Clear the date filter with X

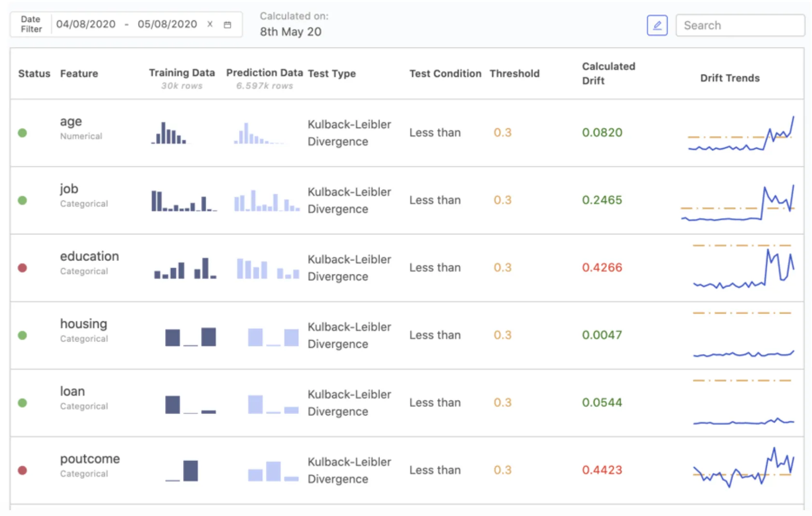coord(210,24)
